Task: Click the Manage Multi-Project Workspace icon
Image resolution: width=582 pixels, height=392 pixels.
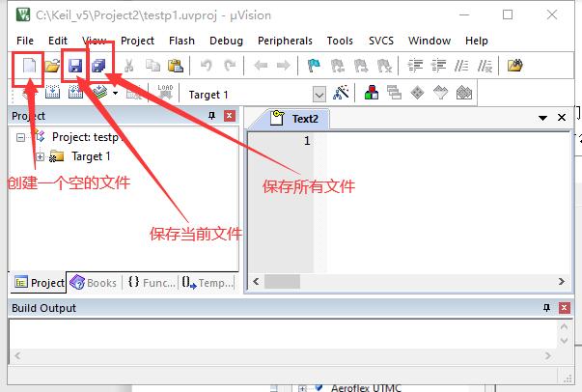Action: click(x=394, y=93)
